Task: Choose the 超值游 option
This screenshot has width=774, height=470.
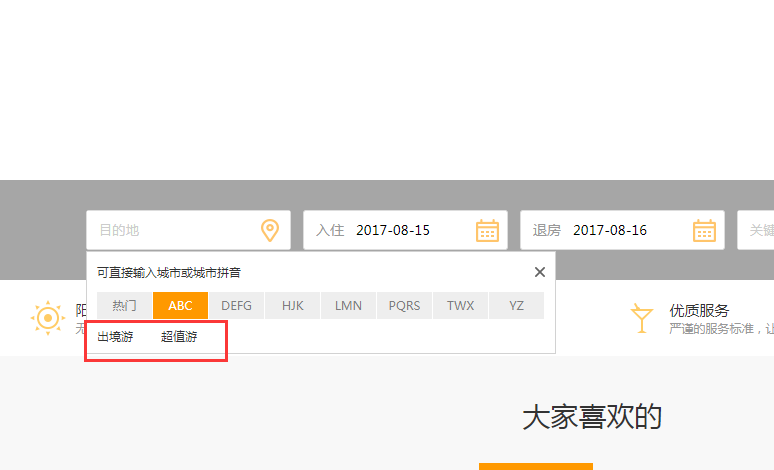Action: pyautogui.click(x=179, y=337)
